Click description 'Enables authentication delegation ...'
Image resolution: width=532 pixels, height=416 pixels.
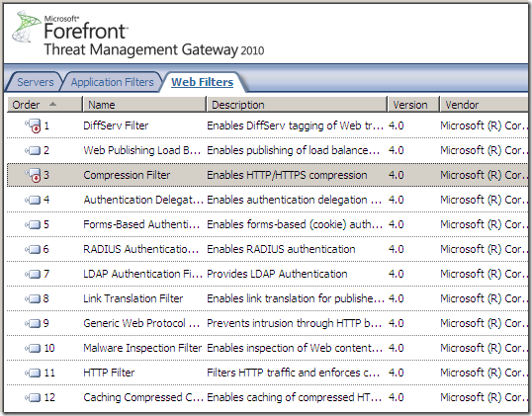(294, 200)
